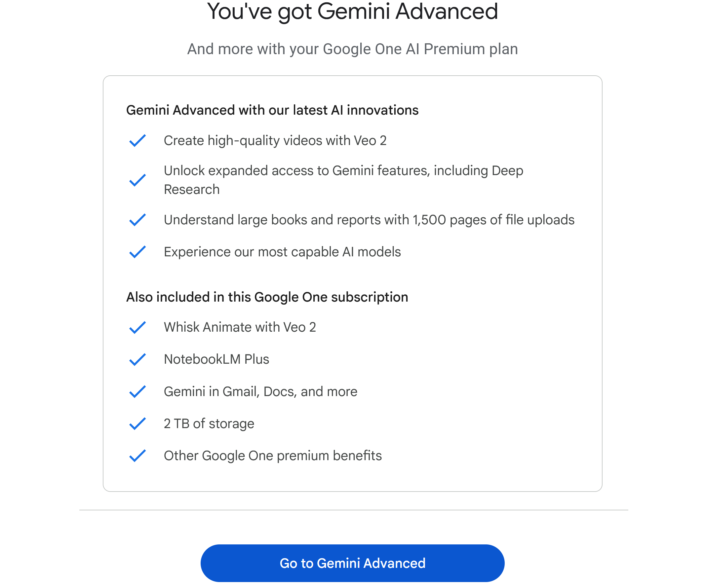
Task: Click the checkmark next to NotebookLM Plus
Action: point(137,360)
